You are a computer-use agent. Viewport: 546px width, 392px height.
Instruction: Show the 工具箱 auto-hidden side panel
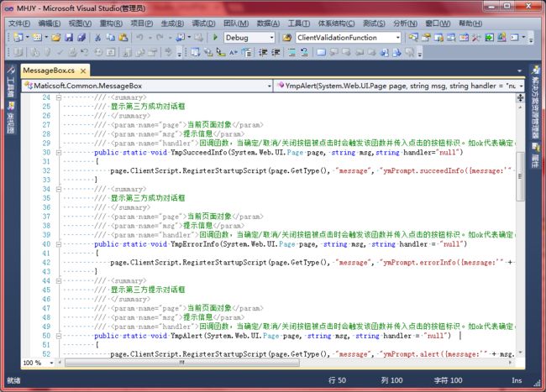[10, 82]
